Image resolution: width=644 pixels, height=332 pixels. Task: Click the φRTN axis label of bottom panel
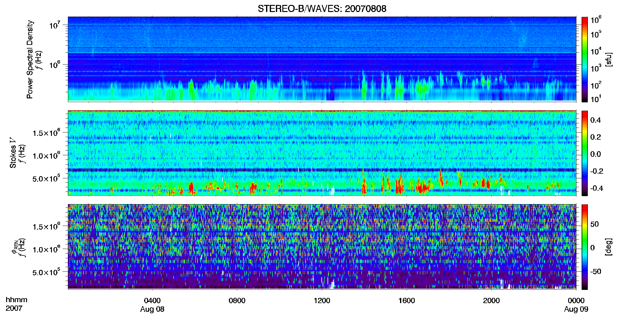click(x=14, y=246)
